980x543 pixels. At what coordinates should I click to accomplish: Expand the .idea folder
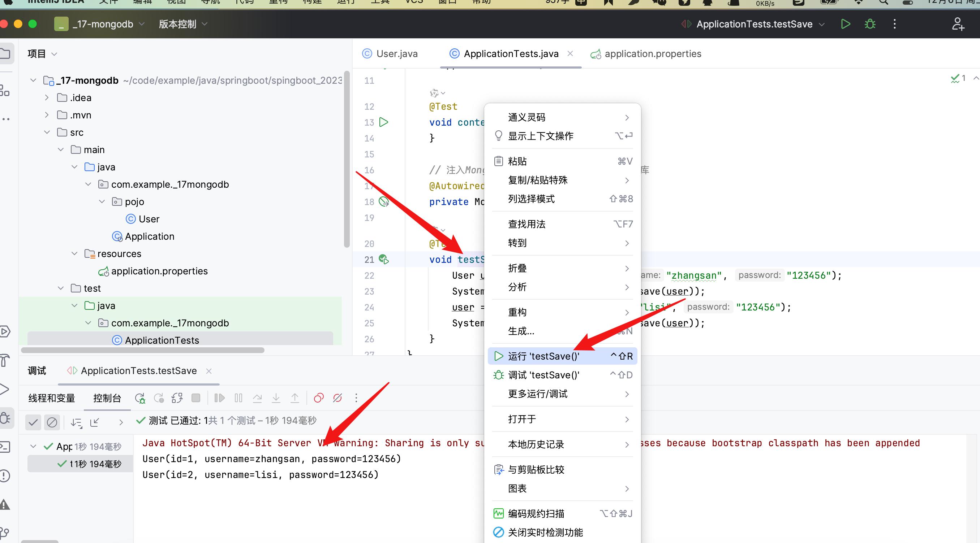47,97
